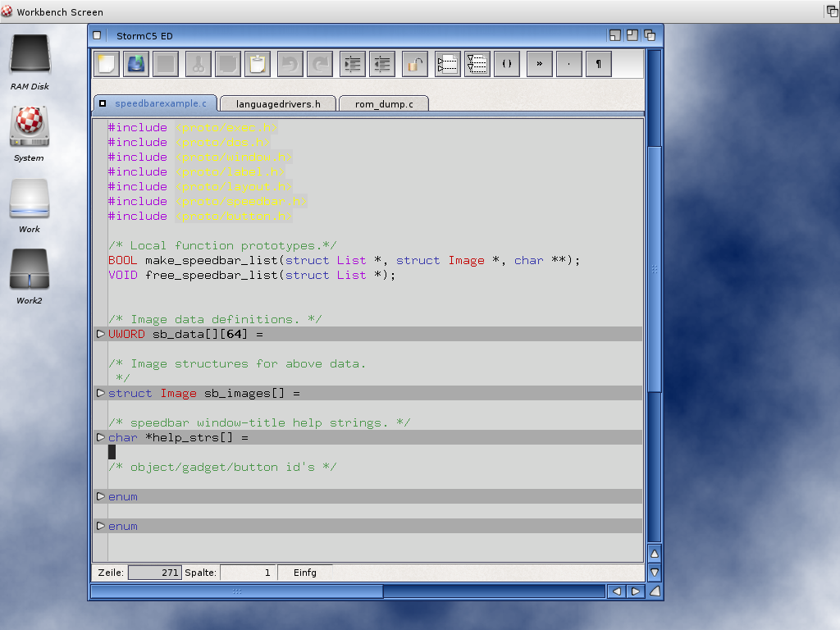Expand the folded struct Image sb_images section
This screenshot has width=840, height=630.
101,393
